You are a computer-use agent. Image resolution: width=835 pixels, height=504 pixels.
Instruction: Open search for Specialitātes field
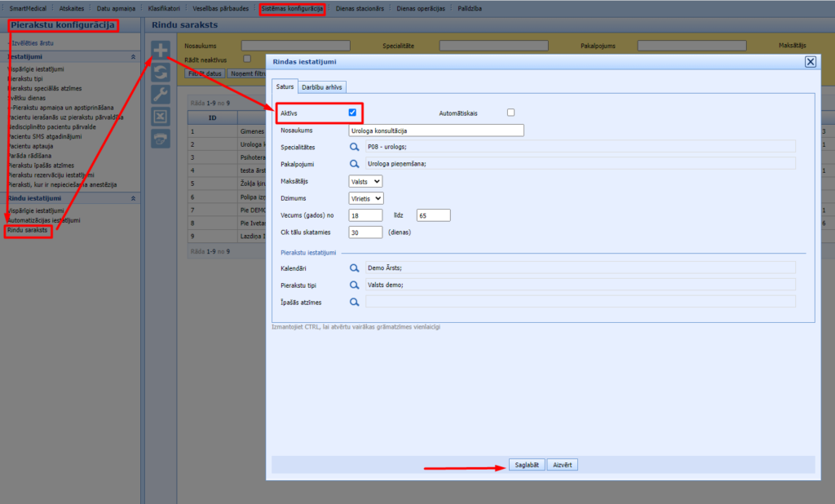tap(355, 147)
